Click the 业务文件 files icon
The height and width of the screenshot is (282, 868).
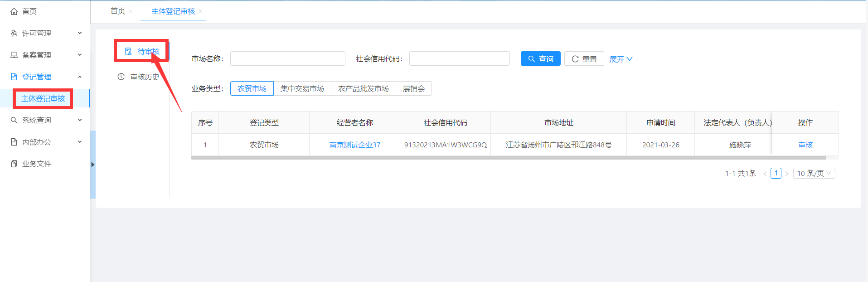pyautogui.click(x=14, y=164)
